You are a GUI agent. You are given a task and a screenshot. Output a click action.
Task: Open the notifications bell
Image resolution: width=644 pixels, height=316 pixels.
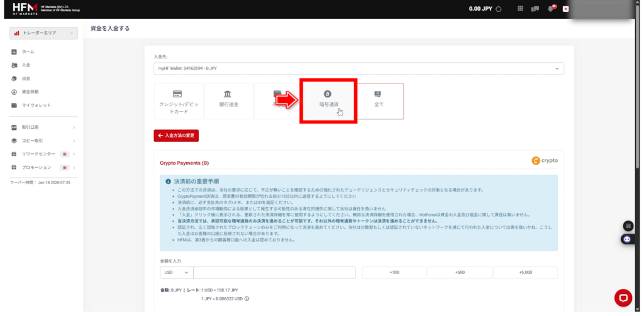552,9
